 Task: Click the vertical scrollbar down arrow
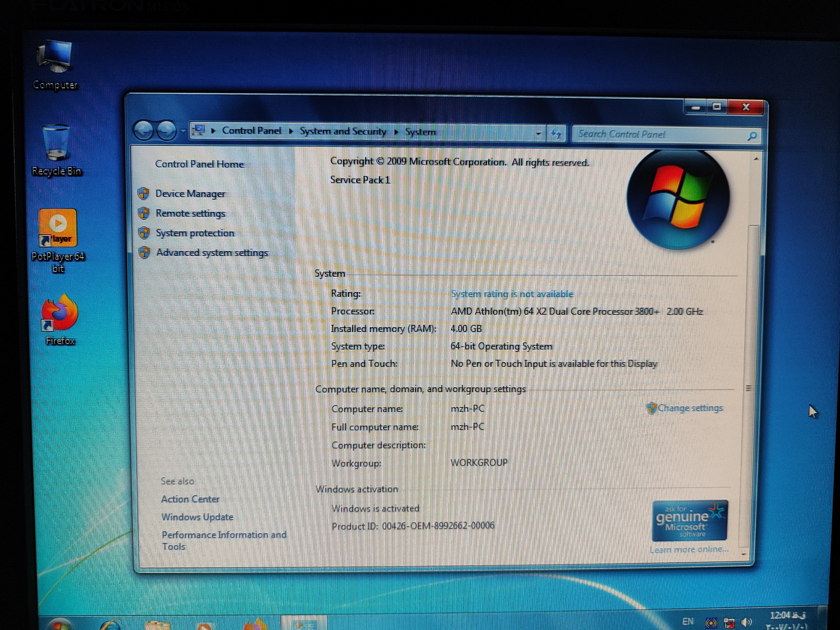coord(743,555)
